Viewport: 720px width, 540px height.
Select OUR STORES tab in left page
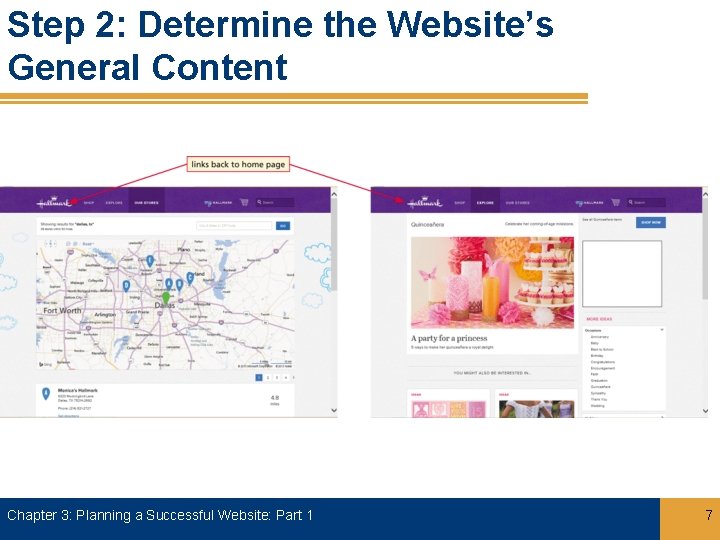click(146, 202)
